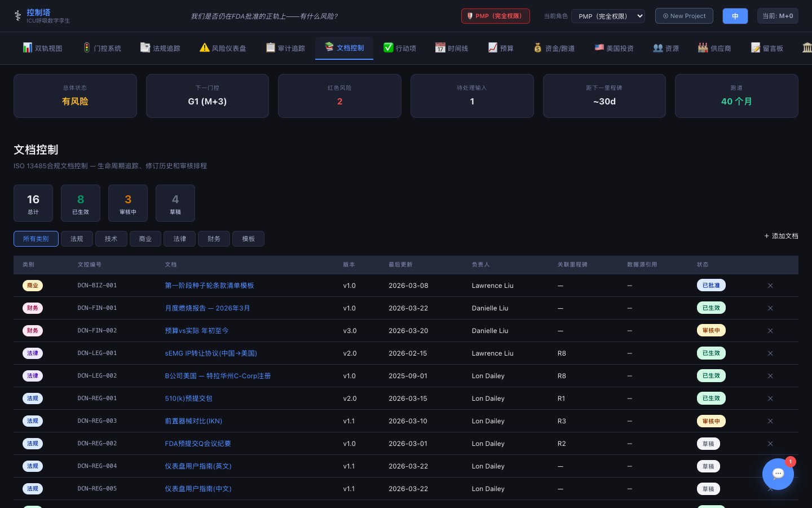Open the chat bubble widget
This screenshot has height=508, width=812.
(x=778, y=474)
